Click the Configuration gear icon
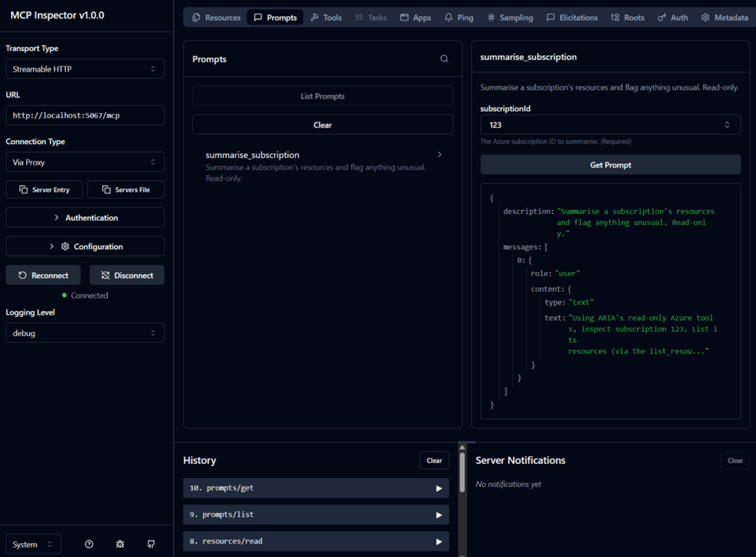The width and height of the screenshot is (756, 557). [65, 247]
